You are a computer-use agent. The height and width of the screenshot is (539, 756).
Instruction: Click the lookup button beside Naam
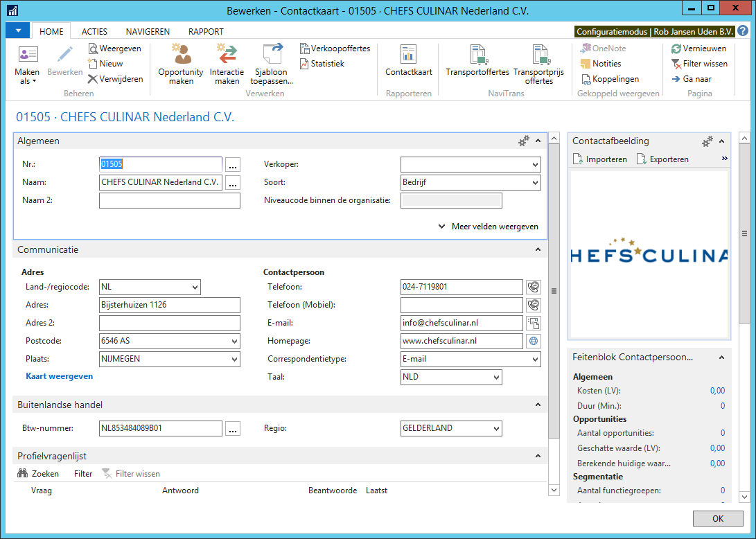[x=233, y=183]
